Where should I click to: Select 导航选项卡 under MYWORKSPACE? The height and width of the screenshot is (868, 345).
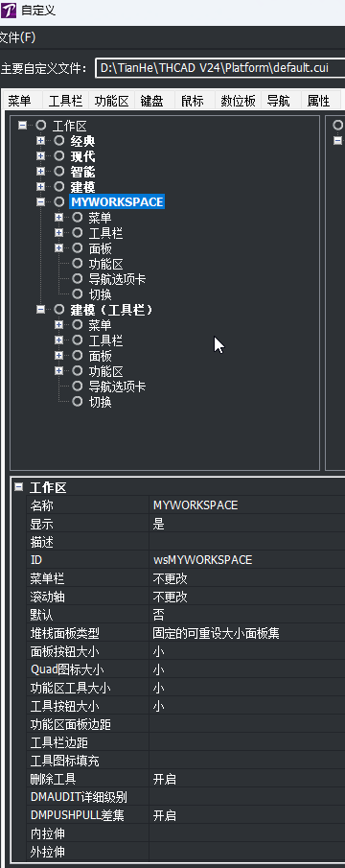[x=117, y=279]
